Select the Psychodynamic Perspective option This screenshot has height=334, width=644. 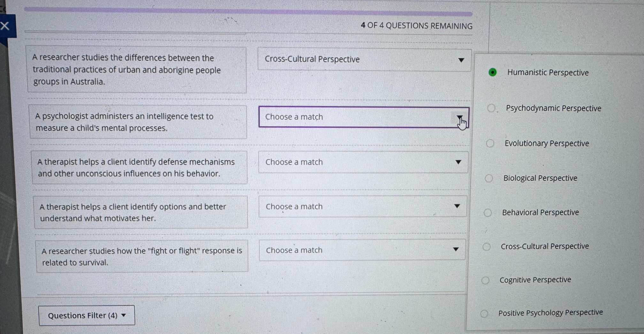[x=491, y=108]
